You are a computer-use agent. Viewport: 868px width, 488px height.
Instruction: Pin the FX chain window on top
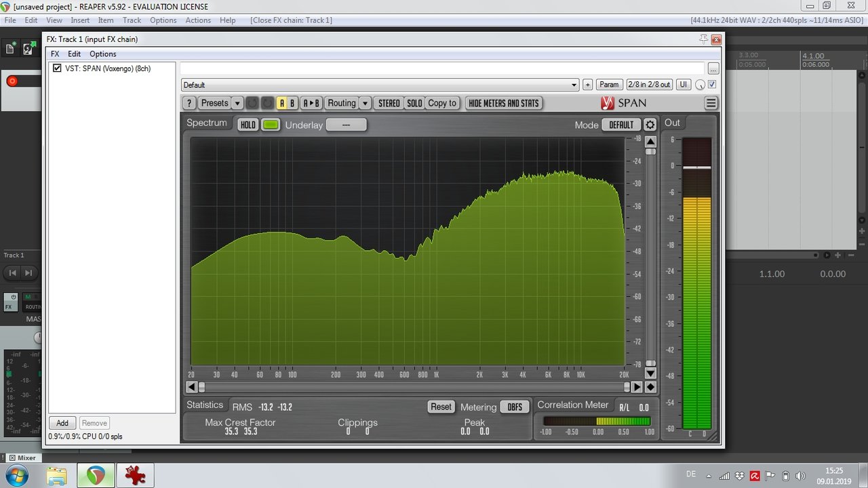click(x=703, y=39)
